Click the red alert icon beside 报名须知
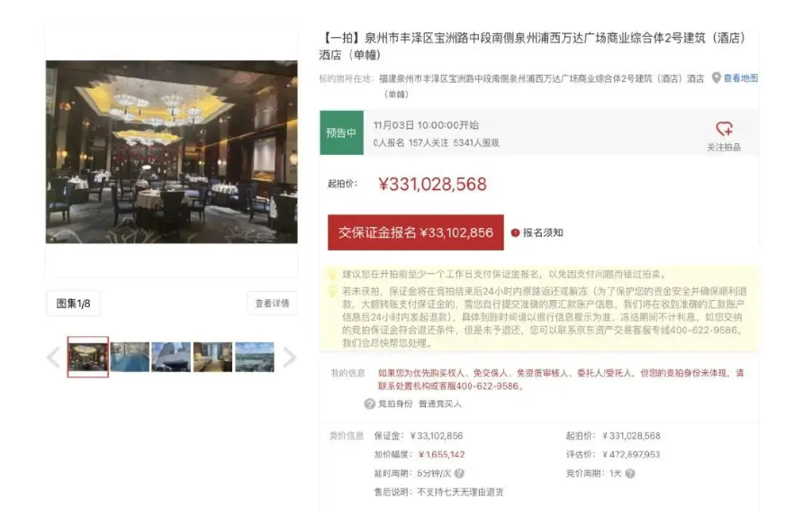 pyautogui.click(x=515, y=233)
